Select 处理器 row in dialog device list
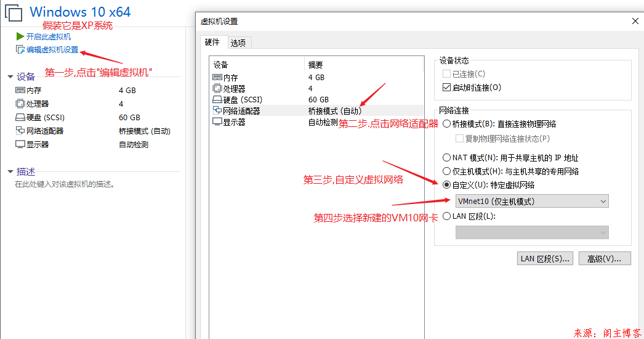The height and width of the screenshot is (339, 644). (316, 89)
